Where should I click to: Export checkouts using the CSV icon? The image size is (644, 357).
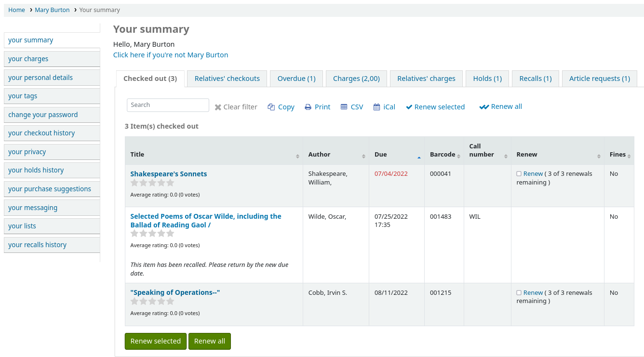pyautogui.click(x=344, y=106)
